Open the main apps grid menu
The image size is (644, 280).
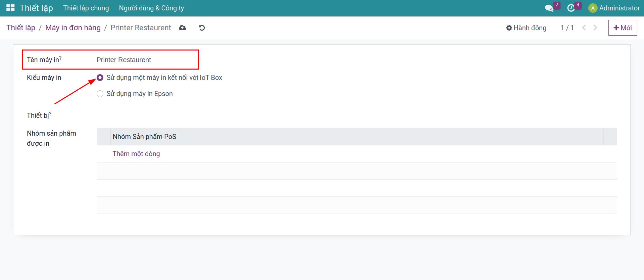10,8
